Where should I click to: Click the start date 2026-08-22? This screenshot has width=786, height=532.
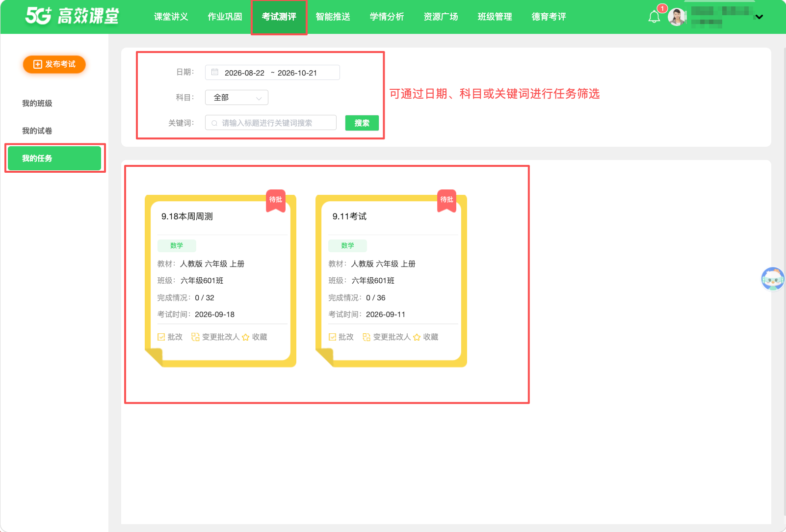tap(244, 73)
